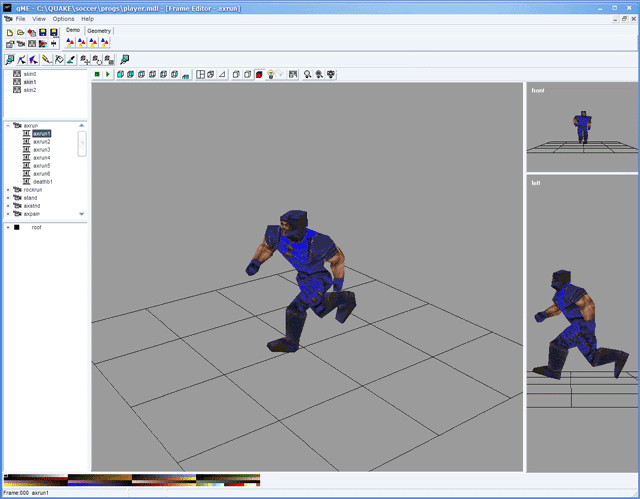
Task: Click the window grid view icon
Action: 293,74
